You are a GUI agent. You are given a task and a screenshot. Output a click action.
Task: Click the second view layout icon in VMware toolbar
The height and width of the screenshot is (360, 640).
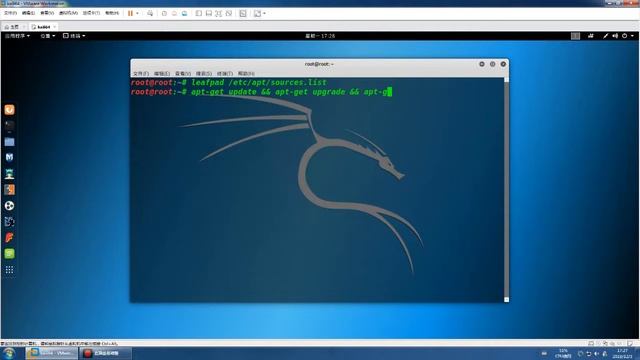[209, 13]
